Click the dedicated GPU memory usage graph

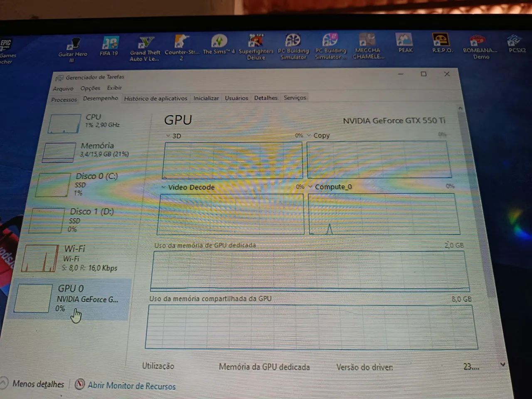pos(310,271)
